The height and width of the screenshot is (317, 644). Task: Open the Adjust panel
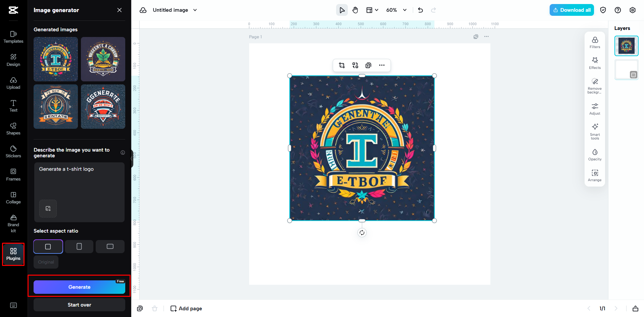pos(594,109)
